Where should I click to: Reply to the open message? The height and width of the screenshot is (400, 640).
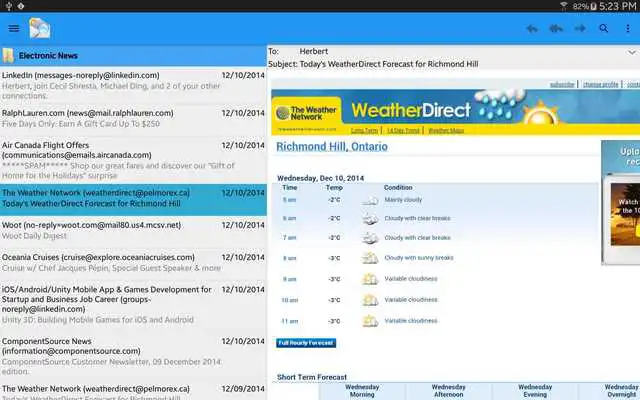(x=531, y=28)
